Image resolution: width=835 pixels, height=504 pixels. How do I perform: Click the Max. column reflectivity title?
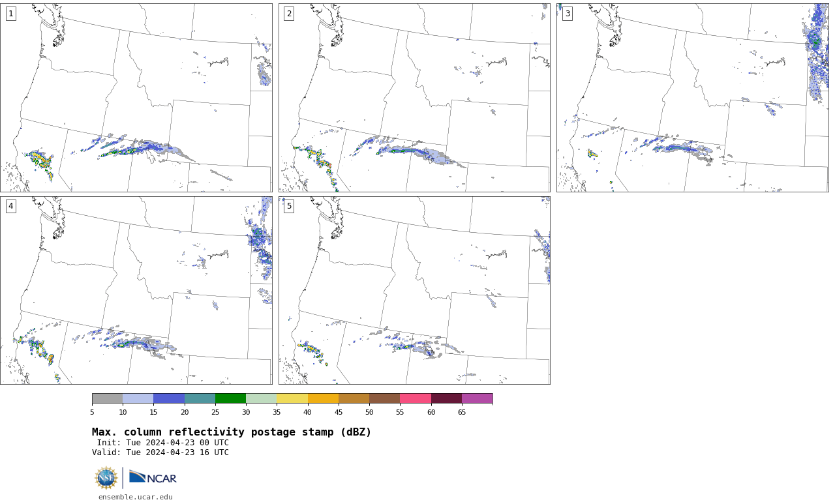232,432
